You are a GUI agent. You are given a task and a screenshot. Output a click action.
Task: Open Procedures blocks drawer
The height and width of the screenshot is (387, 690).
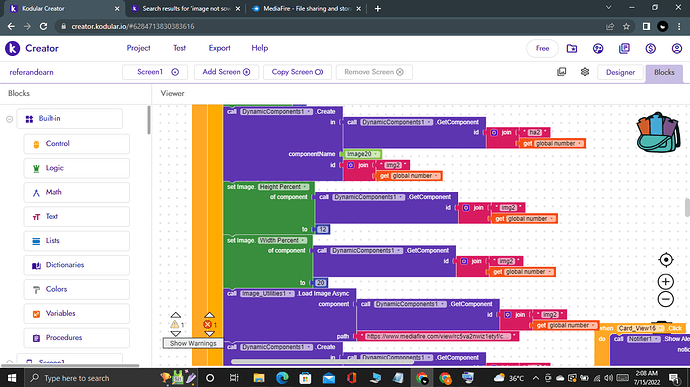77,338
